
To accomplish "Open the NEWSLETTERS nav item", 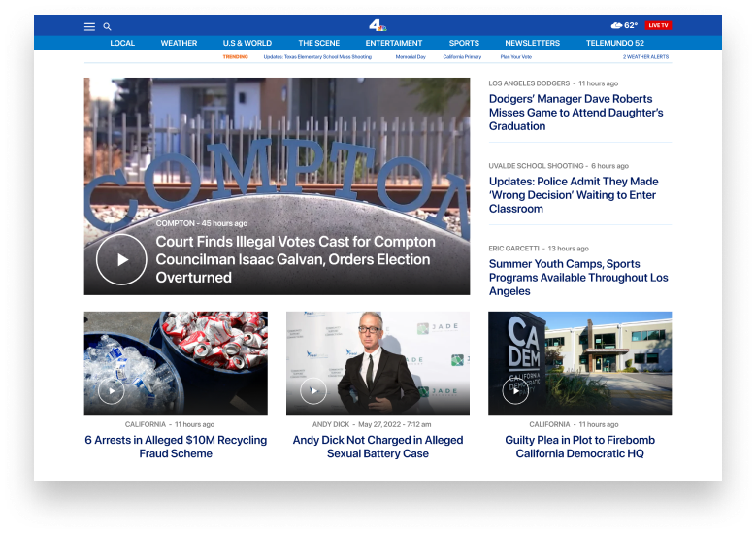I will pyautogui.click(x=532, y=43).
